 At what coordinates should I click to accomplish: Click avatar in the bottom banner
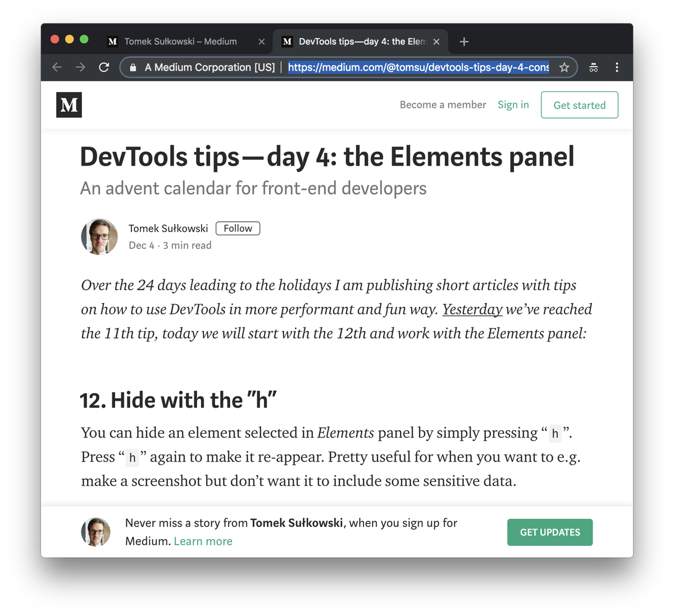96,532
